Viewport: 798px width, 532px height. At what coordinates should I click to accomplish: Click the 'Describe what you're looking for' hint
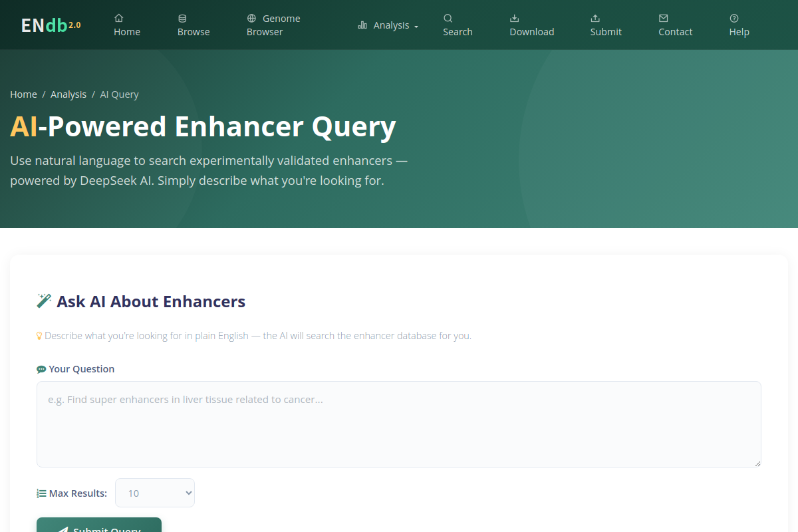pyautogui.click(x=258, y=336)
